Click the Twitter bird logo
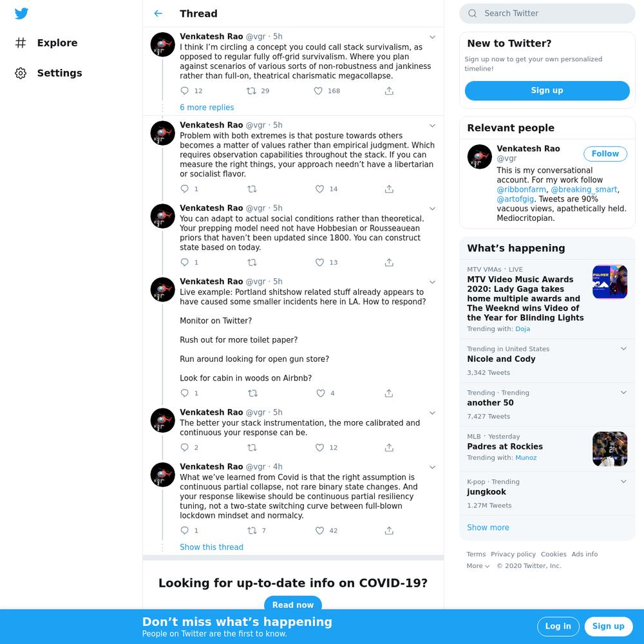644x644 pixels. coord(21,14)
